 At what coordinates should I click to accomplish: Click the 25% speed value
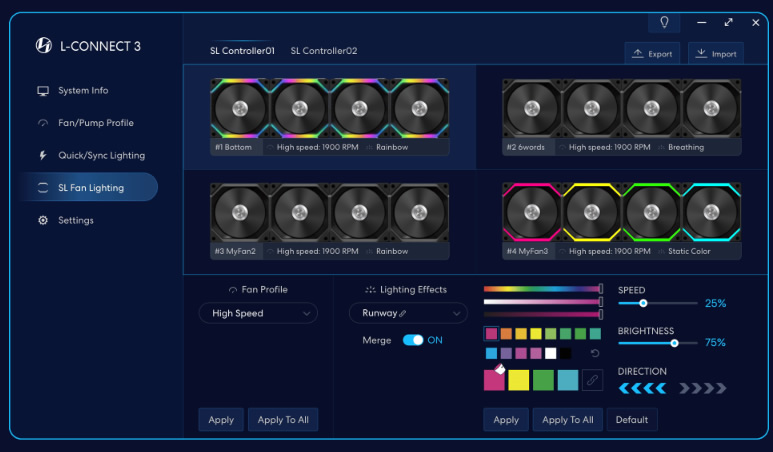coord(715,303)
